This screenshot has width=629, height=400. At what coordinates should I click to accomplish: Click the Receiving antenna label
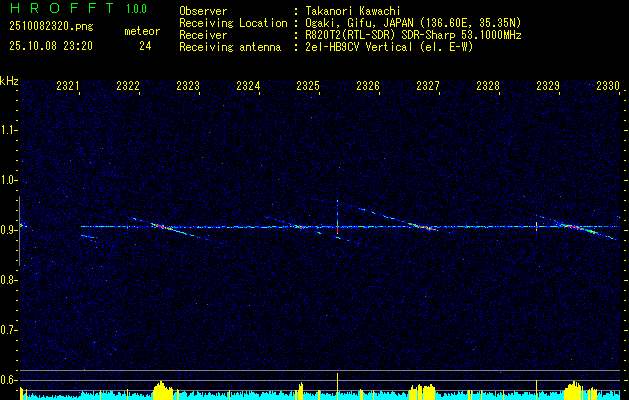point(230,47)
